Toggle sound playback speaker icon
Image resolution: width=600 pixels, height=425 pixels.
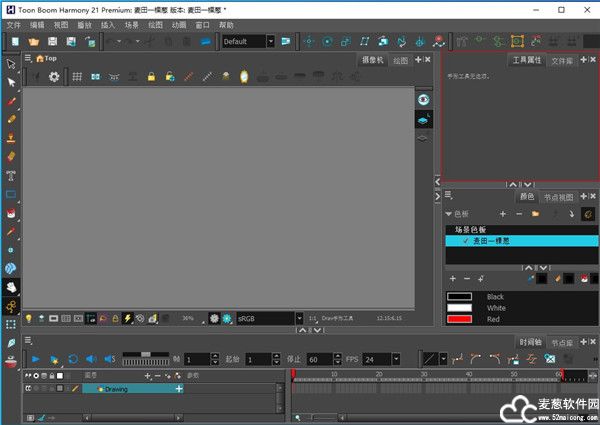[x=89, y=358]
